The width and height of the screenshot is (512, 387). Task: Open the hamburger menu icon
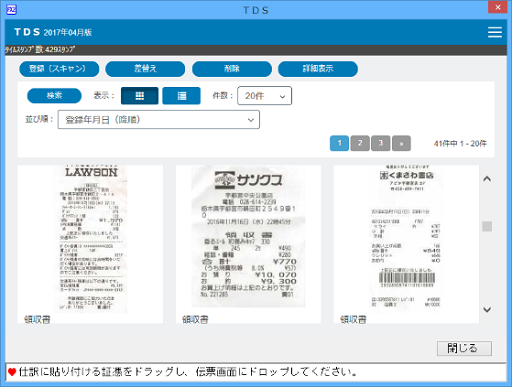495,32
